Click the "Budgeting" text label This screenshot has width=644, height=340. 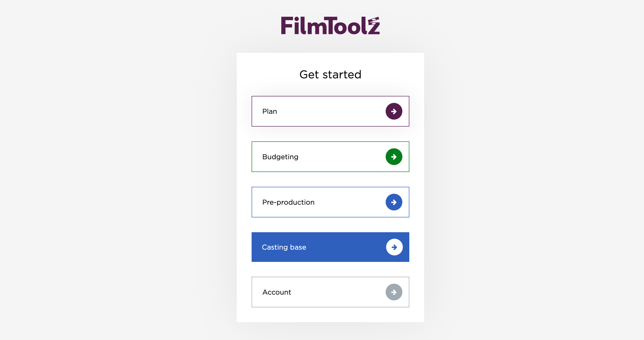tap(280, 157)
